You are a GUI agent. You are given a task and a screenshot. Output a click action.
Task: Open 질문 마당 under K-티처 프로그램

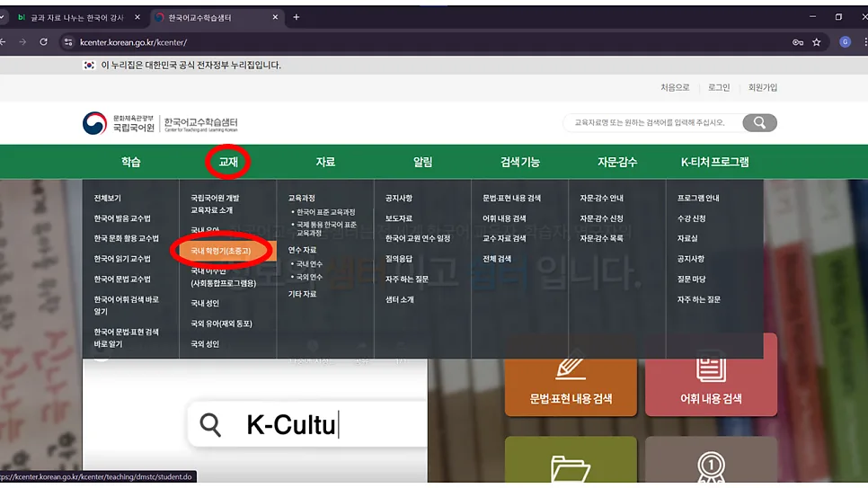point(691,279)
